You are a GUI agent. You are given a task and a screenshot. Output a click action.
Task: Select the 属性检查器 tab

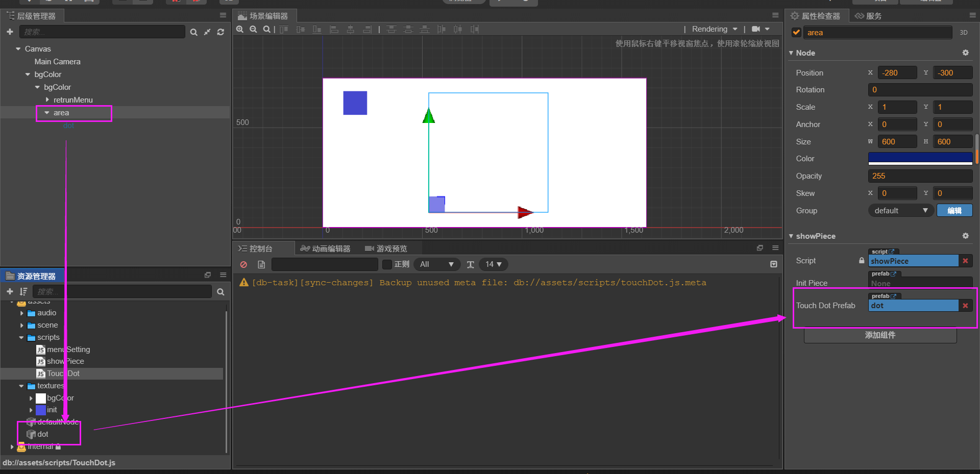[x=816, y=16]
